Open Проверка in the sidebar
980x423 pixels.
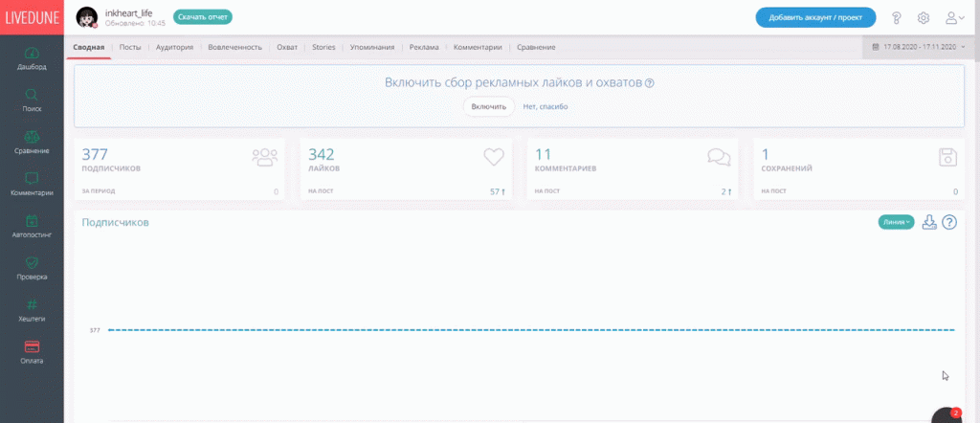point(32,267)
